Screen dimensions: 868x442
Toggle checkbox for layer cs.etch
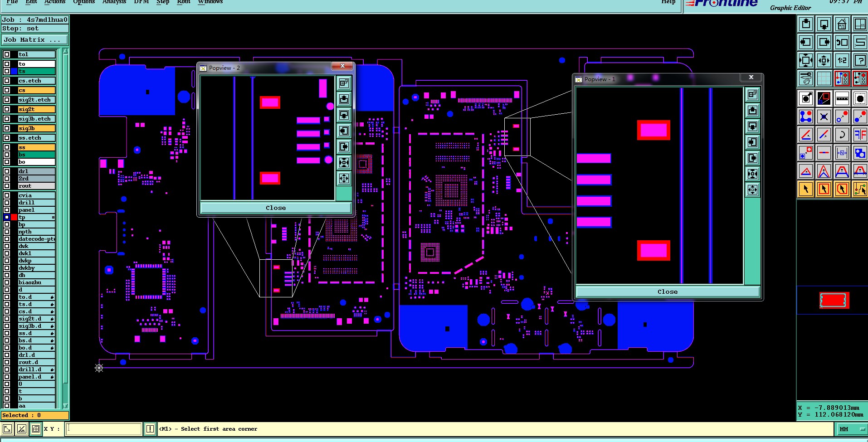click(x=7, y=81)
